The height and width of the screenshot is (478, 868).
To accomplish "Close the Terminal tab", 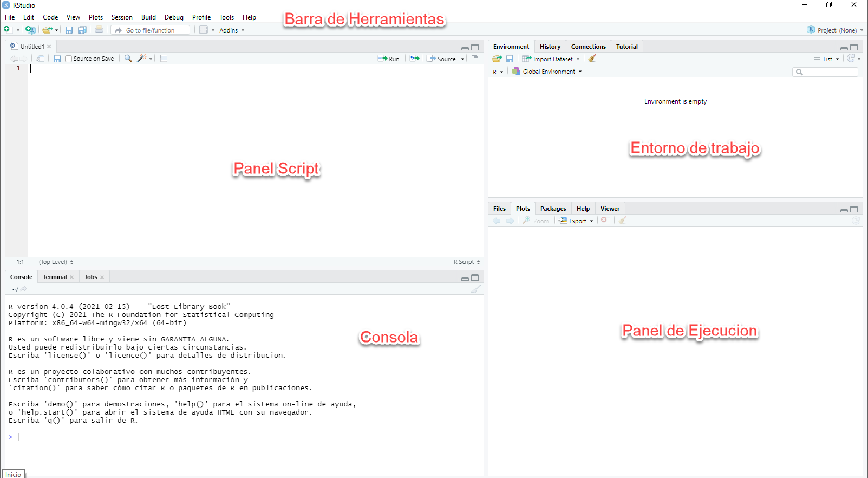I will coord(72,277).
